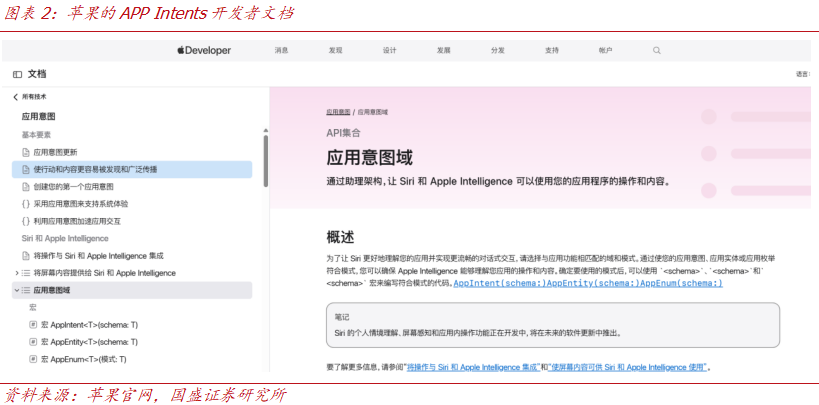The width and height of the screenshot is (819, 405).
Task: Toggle the sidebar icon beside 文档
Action: pyautogui.click(x=17, y=74)
